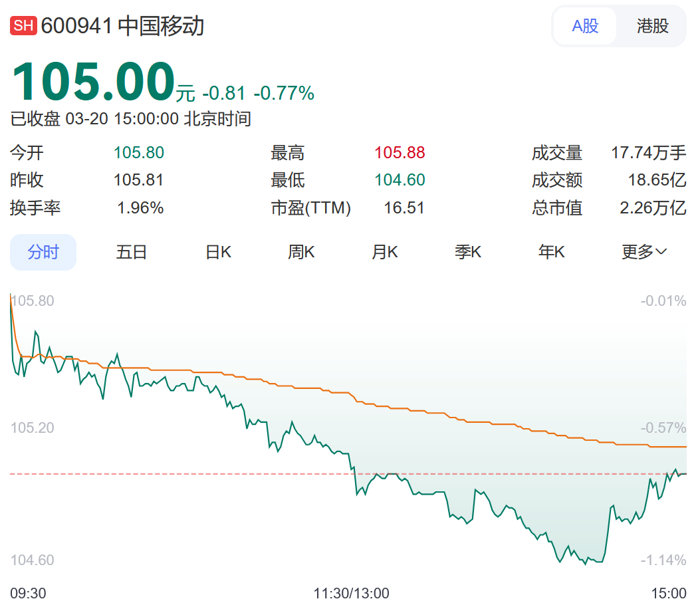
Task: Click the 600941 中国移动 stock title
Action: point(123,27)
